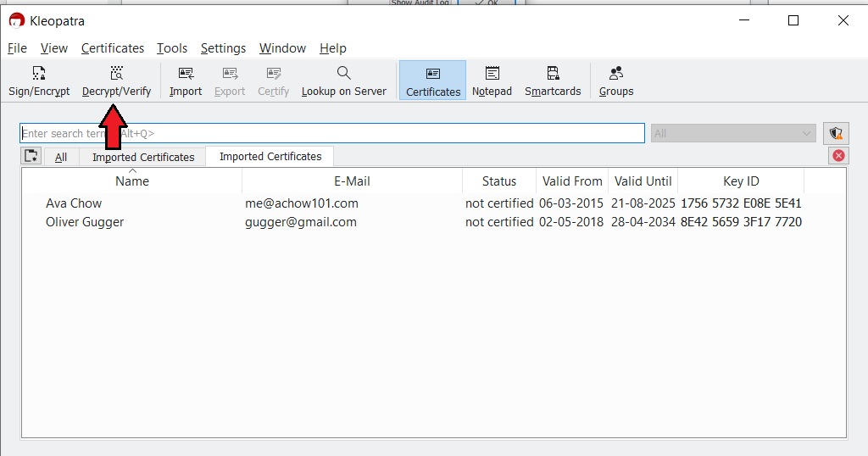Open the All filter dropdown
This screenshot has width=868, height=456.
[733, 133]
